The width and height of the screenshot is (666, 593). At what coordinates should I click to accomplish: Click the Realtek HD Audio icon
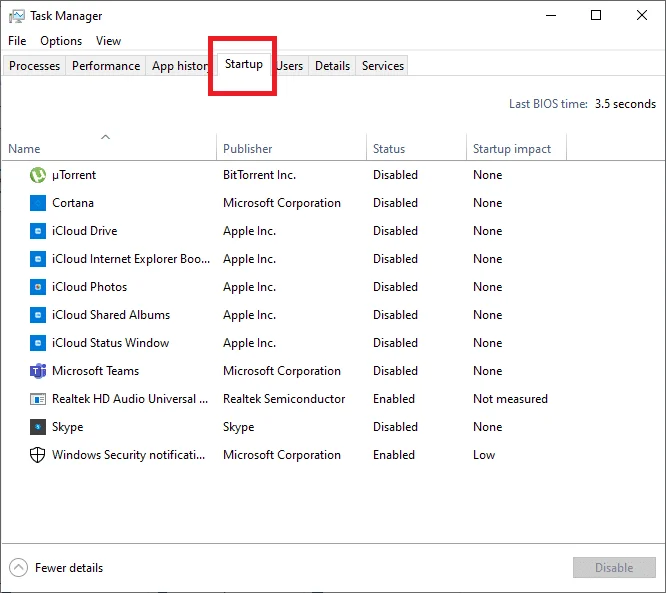(x=38, y=399)
